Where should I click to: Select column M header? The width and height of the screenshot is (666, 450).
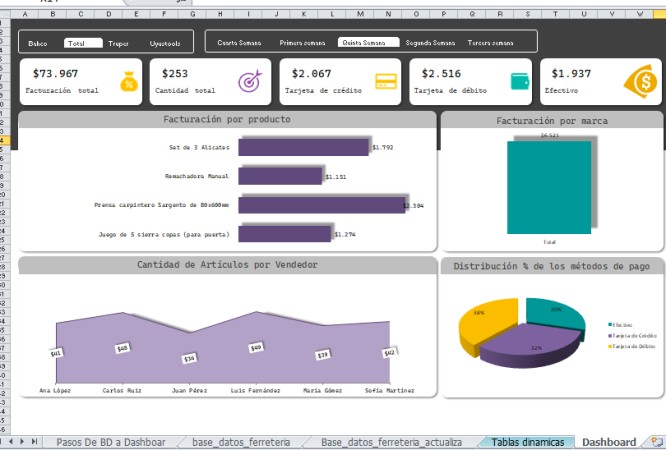[x=360, y=14]
